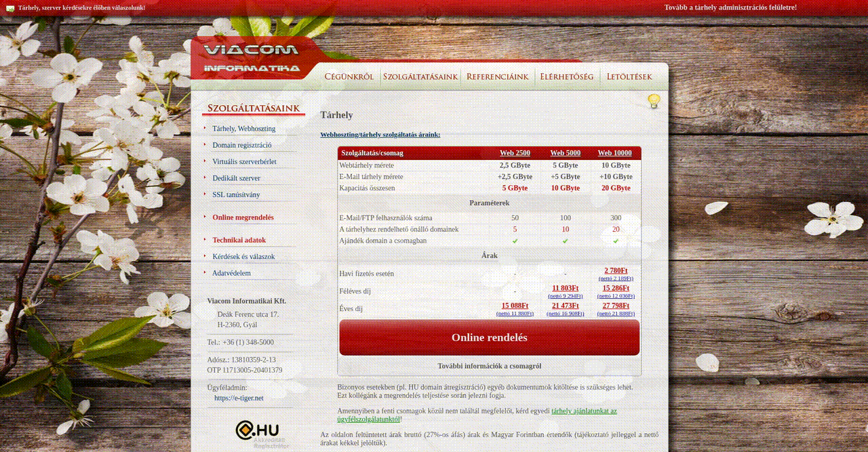Click the Webtárhely mérete row label
Image resolution: width=868 pixels, height=452 pixels.
pyautogui.click(x=366, y=165)
